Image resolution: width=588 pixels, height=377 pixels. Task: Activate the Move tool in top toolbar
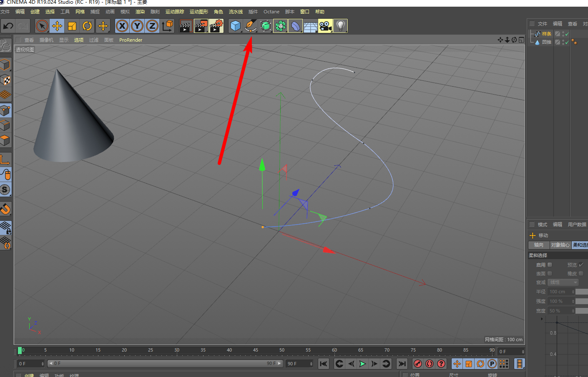click(x=57, y=26)
